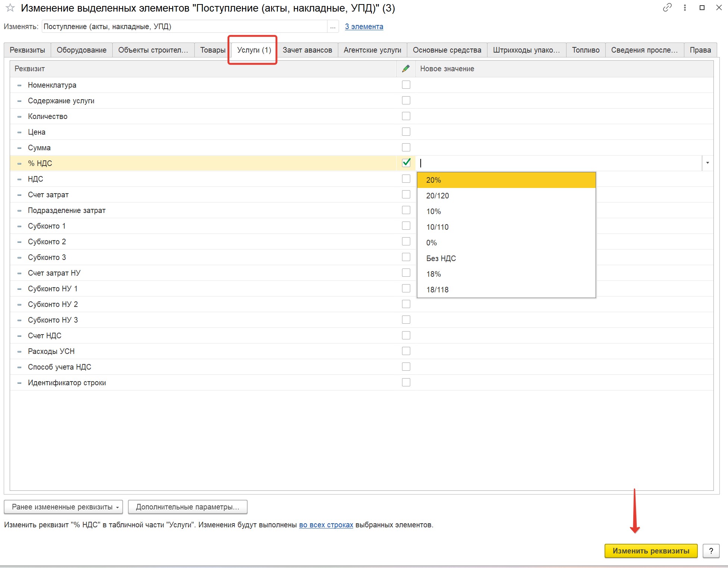Select the 10/110 rate option

[x=506, y=227]
